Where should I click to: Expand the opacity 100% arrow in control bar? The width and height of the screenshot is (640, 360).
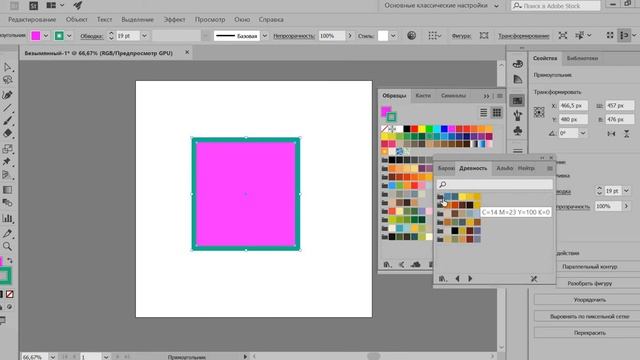pos(350,36)
